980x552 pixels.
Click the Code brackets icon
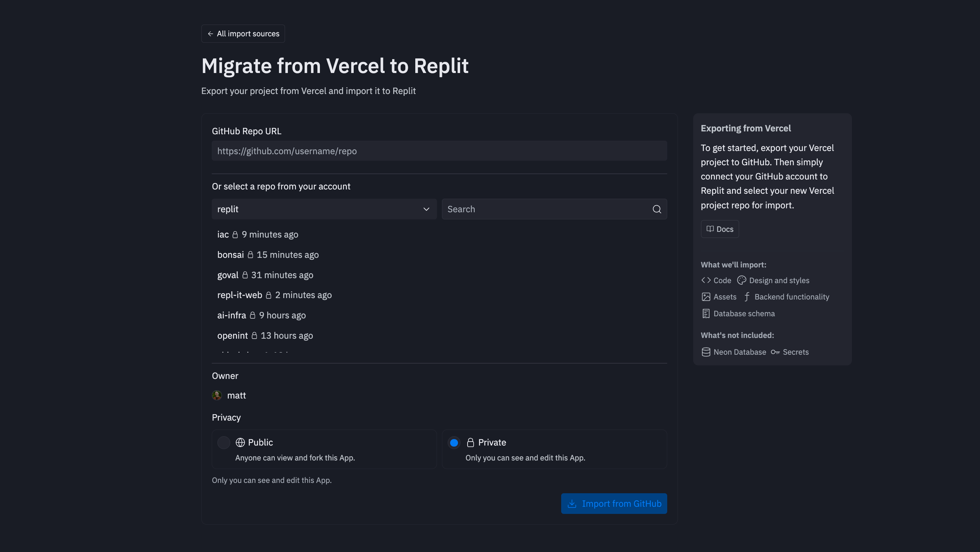coord(706,280)
